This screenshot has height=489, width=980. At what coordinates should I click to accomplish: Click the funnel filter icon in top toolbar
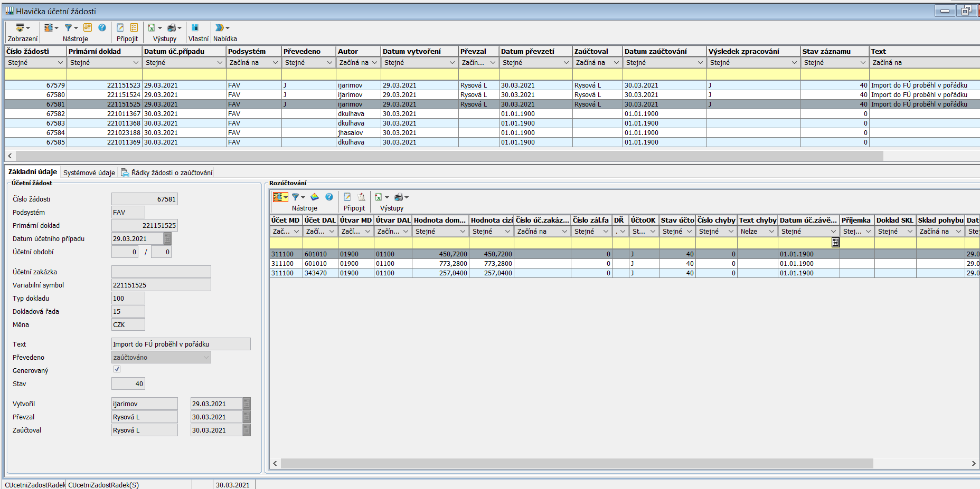tap(68, 27)
